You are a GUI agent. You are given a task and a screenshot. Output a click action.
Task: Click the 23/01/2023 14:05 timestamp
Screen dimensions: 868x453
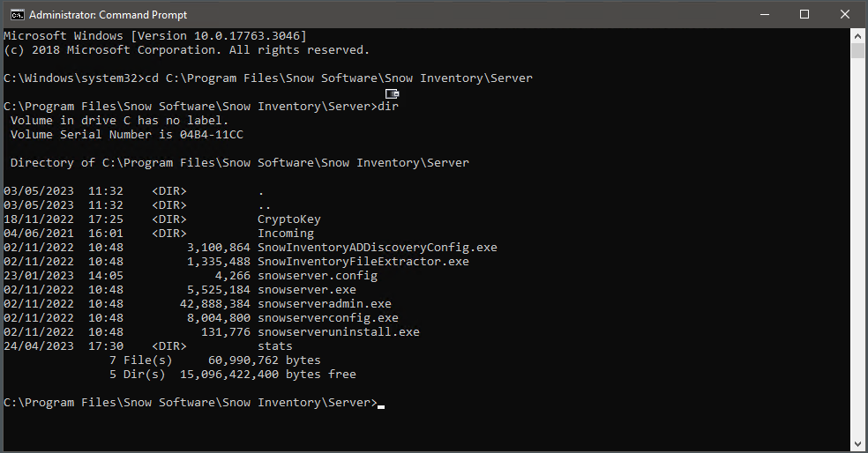[x=64, y=276]
